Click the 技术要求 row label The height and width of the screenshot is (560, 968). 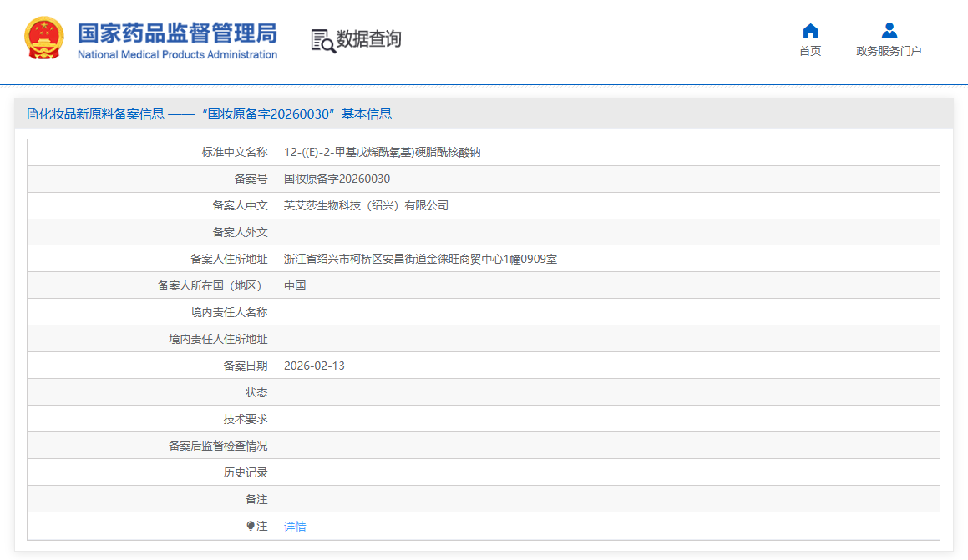pos(245,419)
